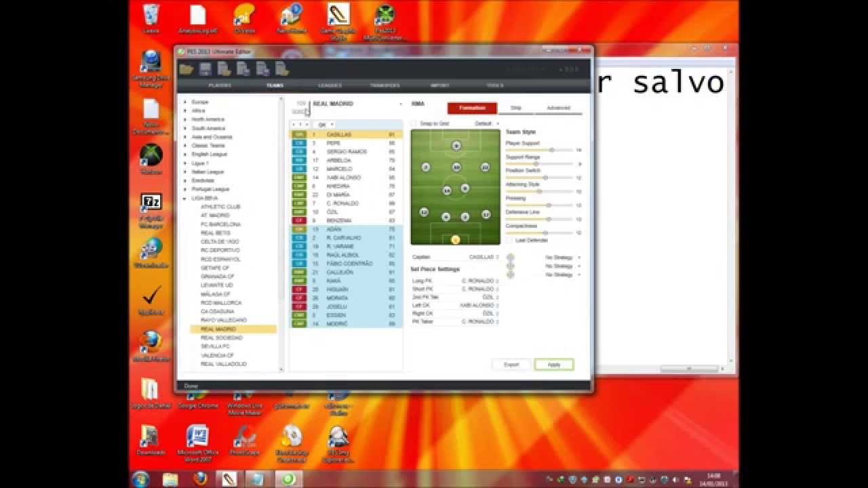Expand the English League tree node
This screenshot has height=488, width=868.
pyautogui.click(x=185, y=155)
